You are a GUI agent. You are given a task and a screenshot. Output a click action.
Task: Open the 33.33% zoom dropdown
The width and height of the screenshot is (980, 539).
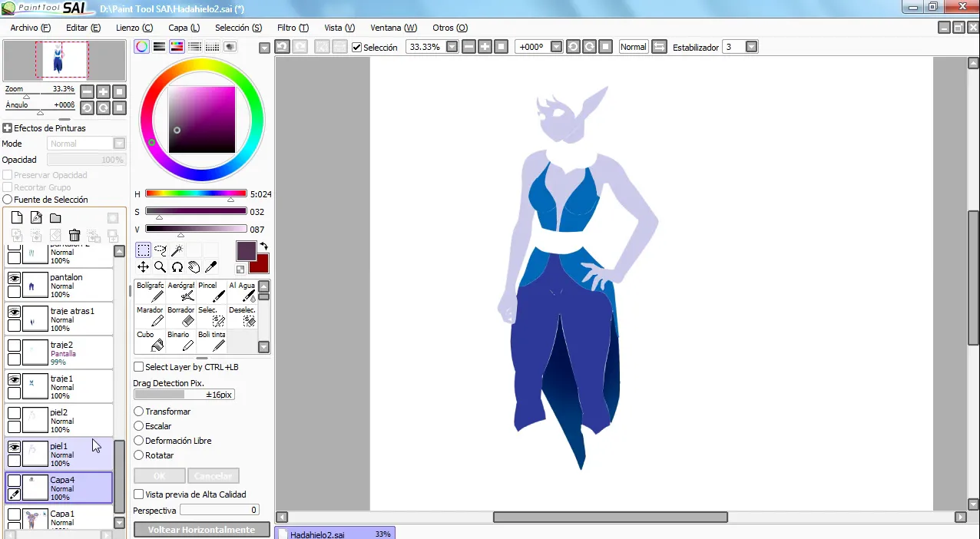point(452,47)
